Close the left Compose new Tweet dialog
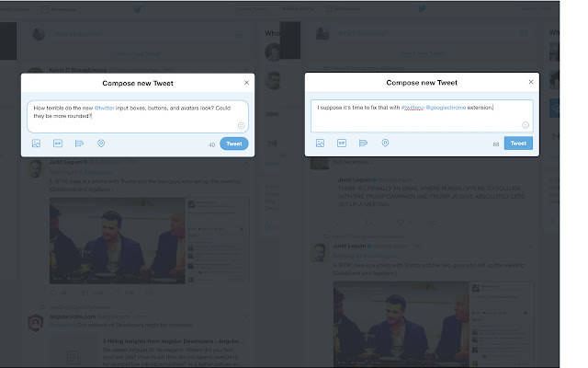Screen dimensions: 588x368 (246, 83)
